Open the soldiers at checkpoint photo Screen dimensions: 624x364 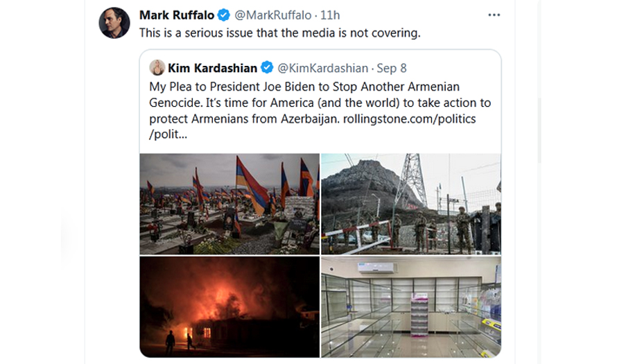410,204
